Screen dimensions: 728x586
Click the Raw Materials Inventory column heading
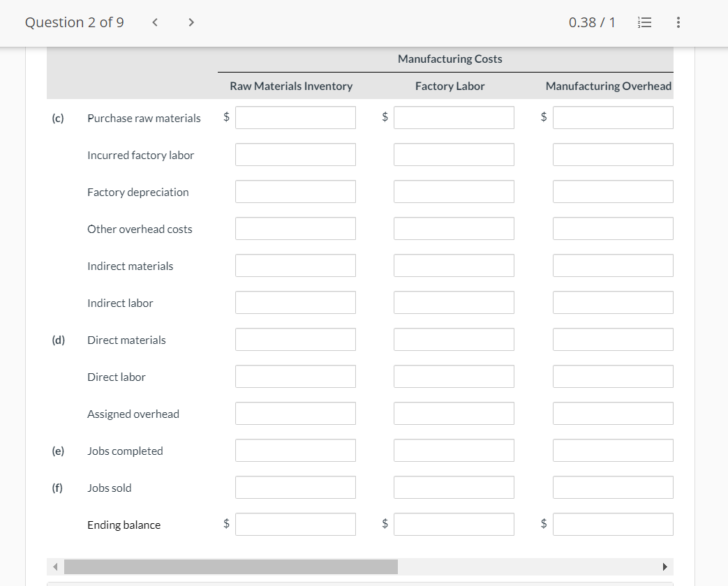(290, 85)
